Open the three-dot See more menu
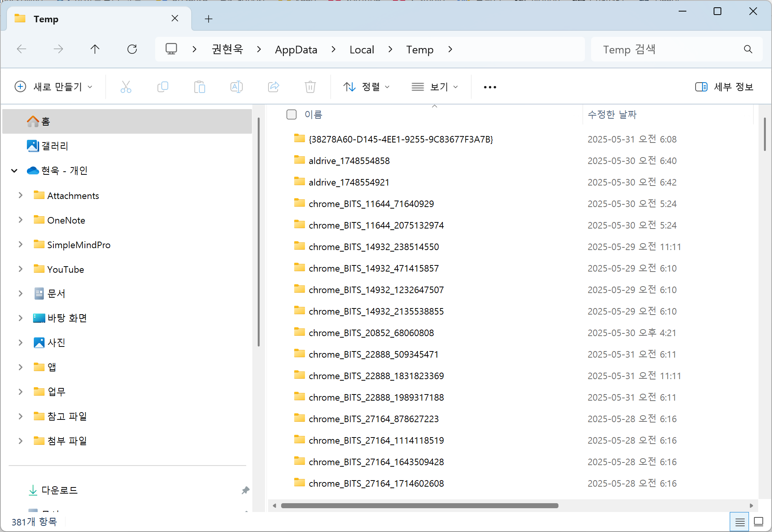 (x=490, y=87)
